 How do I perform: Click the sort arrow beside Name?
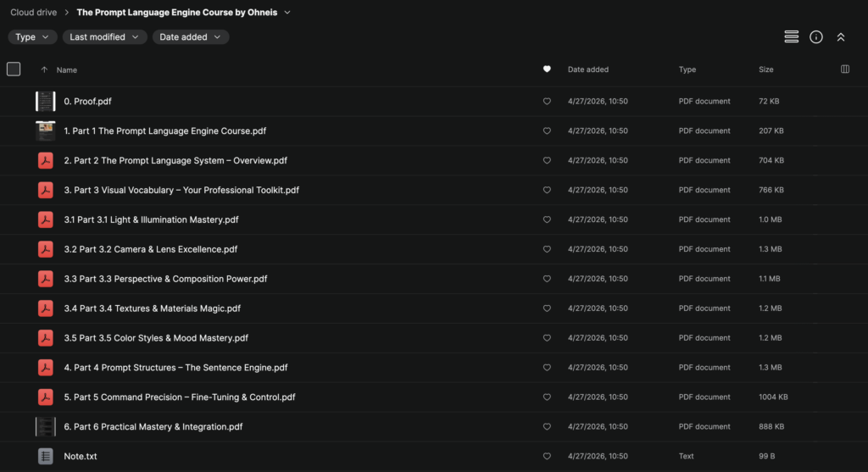44,69
